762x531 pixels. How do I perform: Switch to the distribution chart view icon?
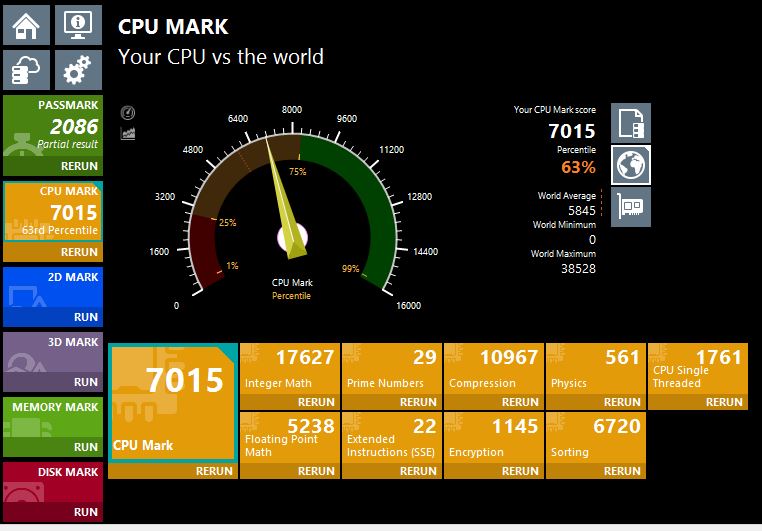[x=128, y=133]
